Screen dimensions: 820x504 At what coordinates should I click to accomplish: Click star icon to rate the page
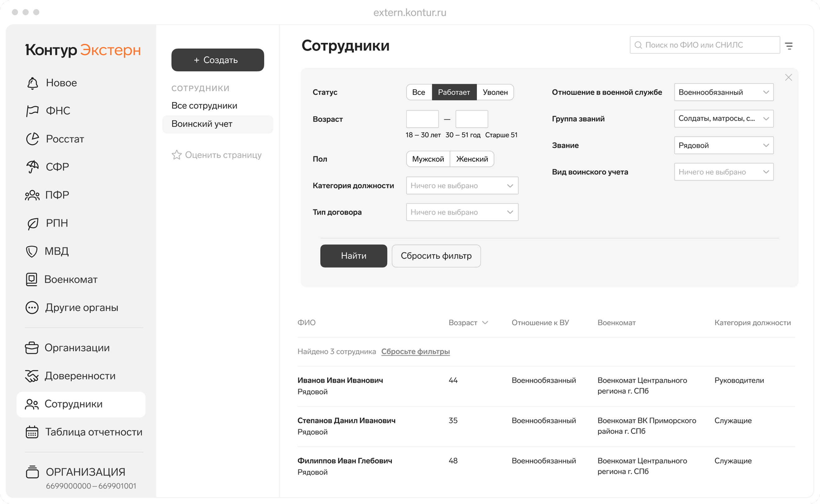click(x=176, y=155)
